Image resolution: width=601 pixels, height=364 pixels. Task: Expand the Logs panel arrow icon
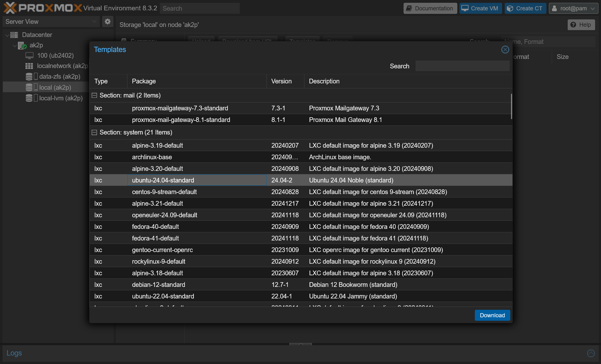point(591,353)
